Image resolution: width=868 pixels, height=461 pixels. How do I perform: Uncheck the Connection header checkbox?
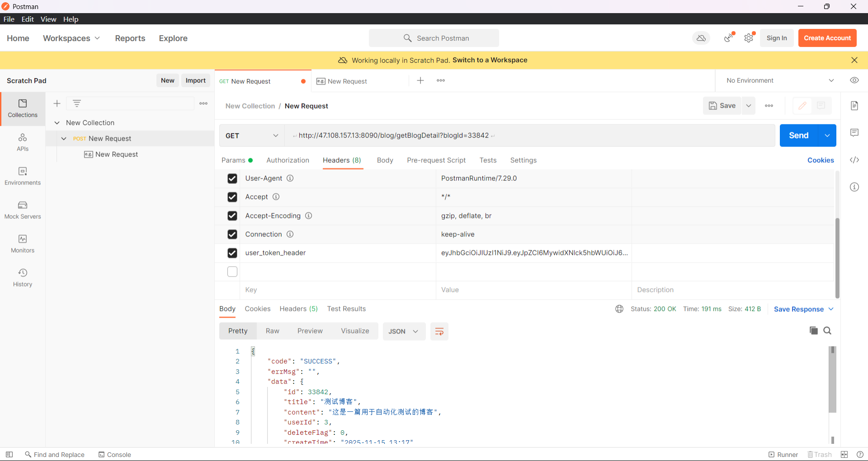pos(232,235)
